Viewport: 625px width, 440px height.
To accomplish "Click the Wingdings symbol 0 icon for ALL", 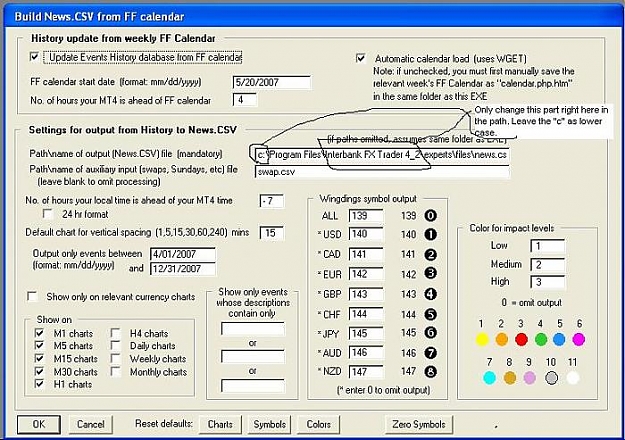I will (430, 216).
